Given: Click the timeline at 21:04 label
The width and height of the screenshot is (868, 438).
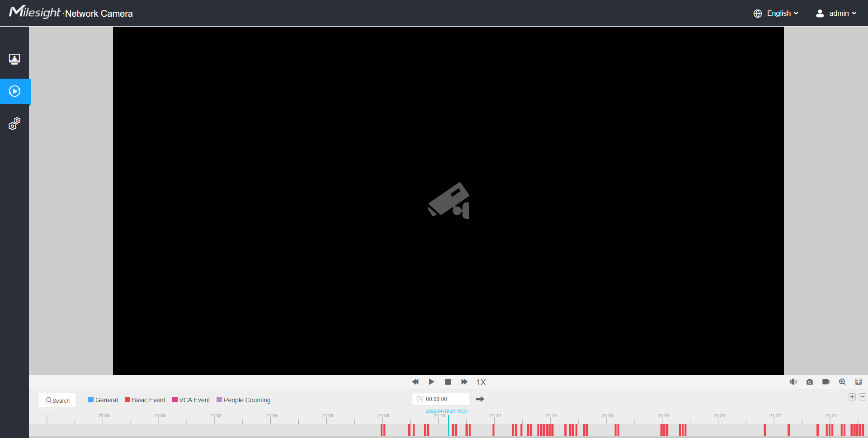Looking at the screenshot, I should pyautogui.click(x=272, y=416).
